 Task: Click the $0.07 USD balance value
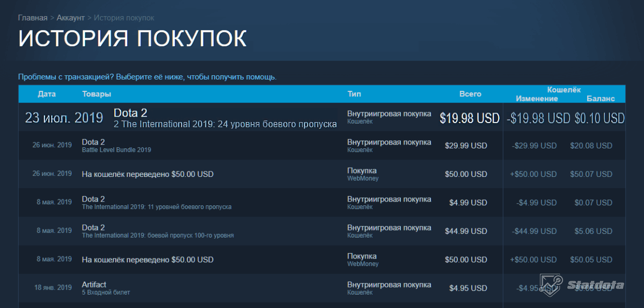[593, 203]
